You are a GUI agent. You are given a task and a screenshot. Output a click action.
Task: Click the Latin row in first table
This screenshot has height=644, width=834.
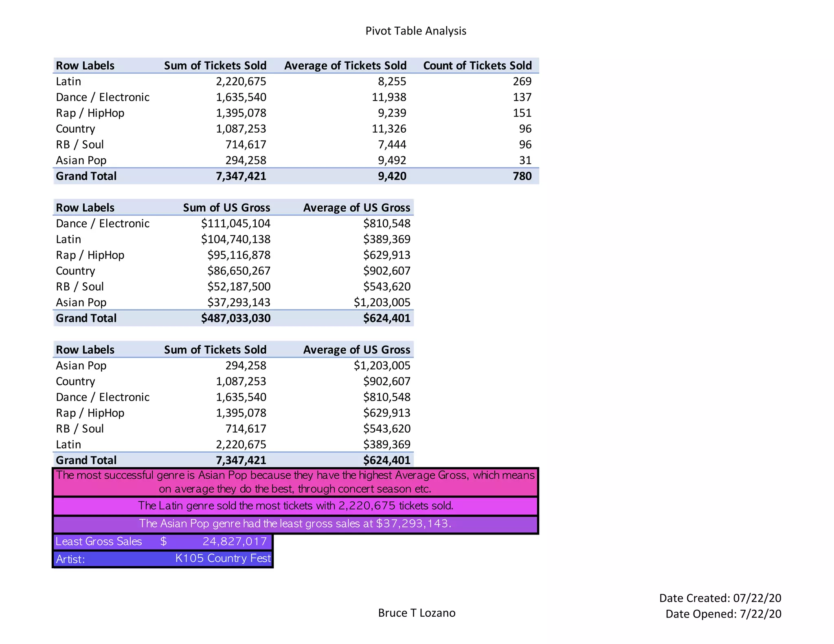point(68,81)
